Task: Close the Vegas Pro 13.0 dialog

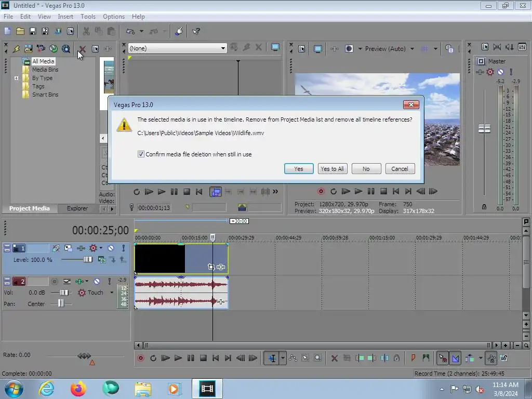Action: tap(411, 104)
